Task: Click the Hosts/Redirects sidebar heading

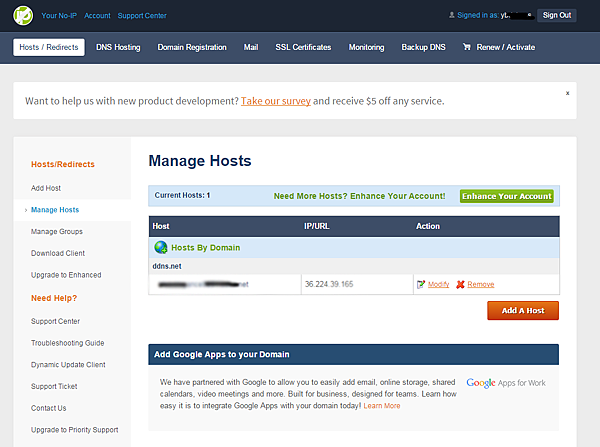Action: (63, 164)
